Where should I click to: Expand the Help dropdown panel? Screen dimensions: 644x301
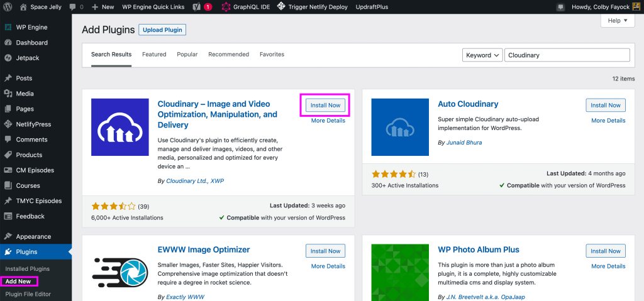(x=618, y=21)
